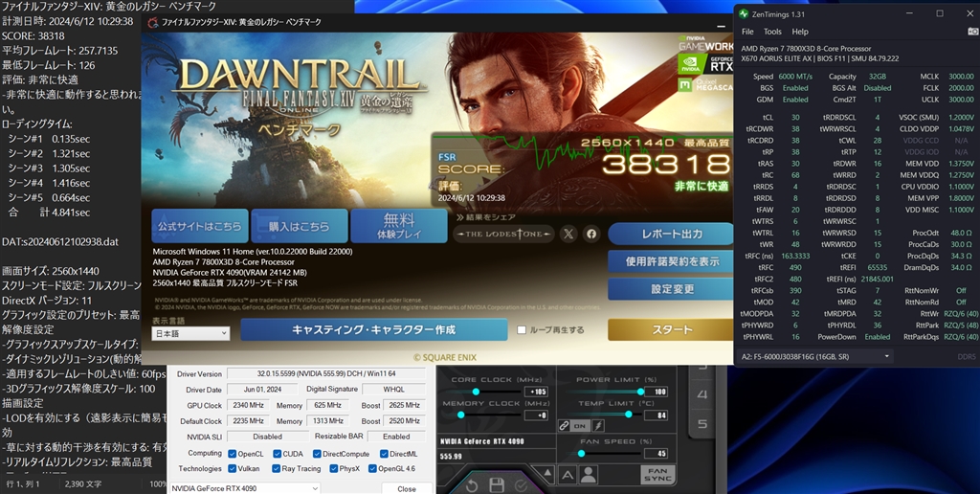
Task: Toggle the Ray Tracing checkbox in GPU-Z
Action: pos(277,468)
